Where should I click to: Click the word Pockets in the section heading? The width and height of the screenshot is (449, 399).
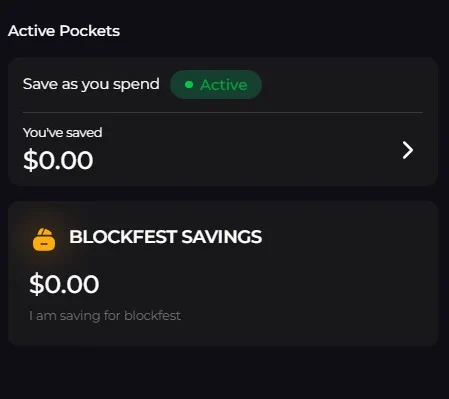click(x=90, y=31)
